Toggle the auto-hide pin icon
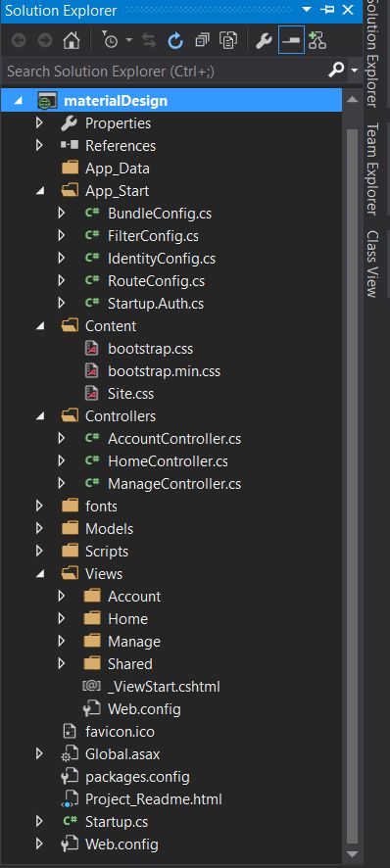The height and width of the screenshot is (868, 390). (328, 10)
